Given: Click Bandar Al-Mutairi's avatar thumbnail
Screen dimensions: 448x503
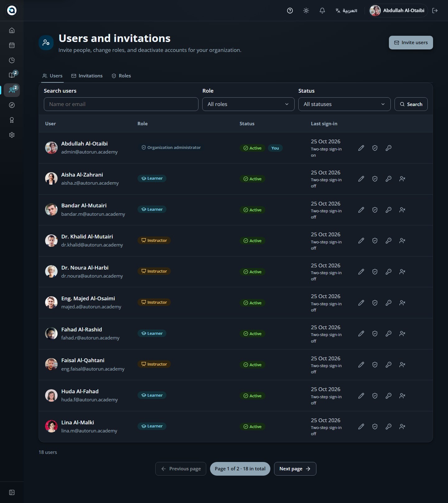Looking at the screenshot, I should (51, 210).
